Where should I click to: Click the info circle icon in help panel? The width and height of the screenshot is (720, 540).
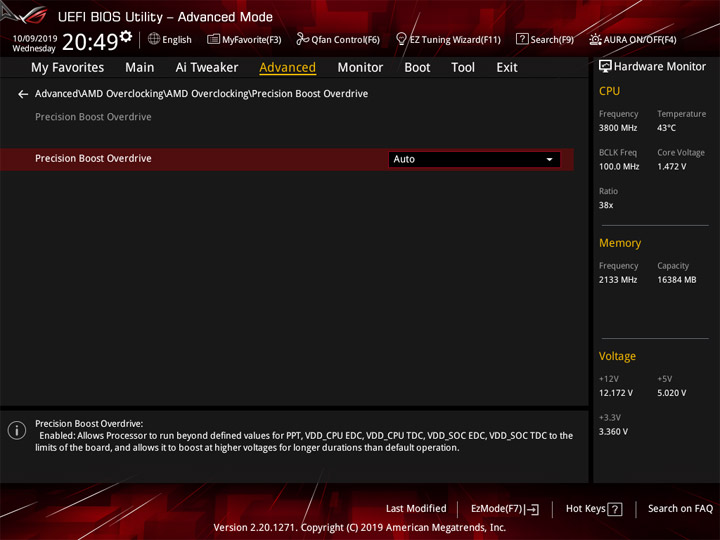17,430
